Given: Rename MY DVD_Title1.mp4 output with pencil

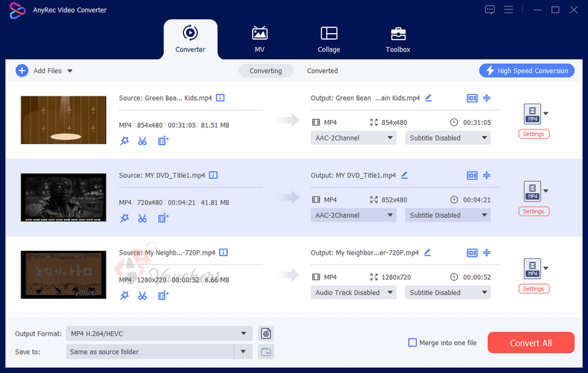Looking at the screenshot, I should click(x=405, y=175).
